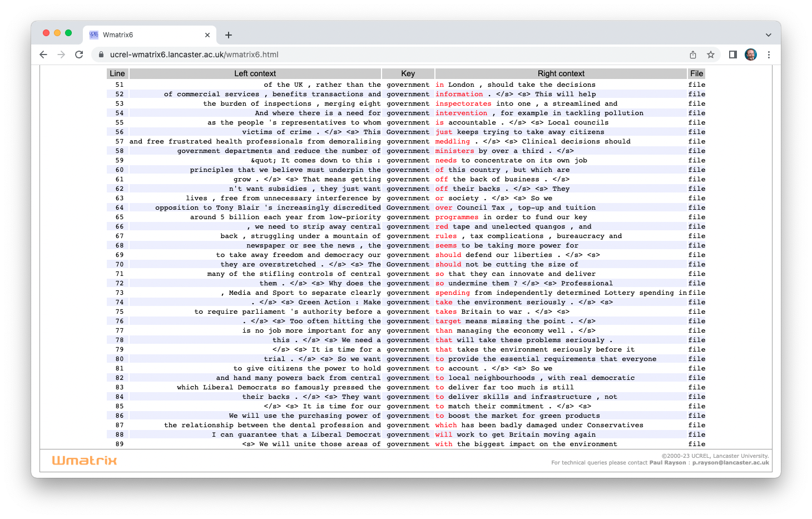Screen dimensions: 812x519
Task: Click the file link on line 89
Action: pyautogui.click(x=696, y=444)
